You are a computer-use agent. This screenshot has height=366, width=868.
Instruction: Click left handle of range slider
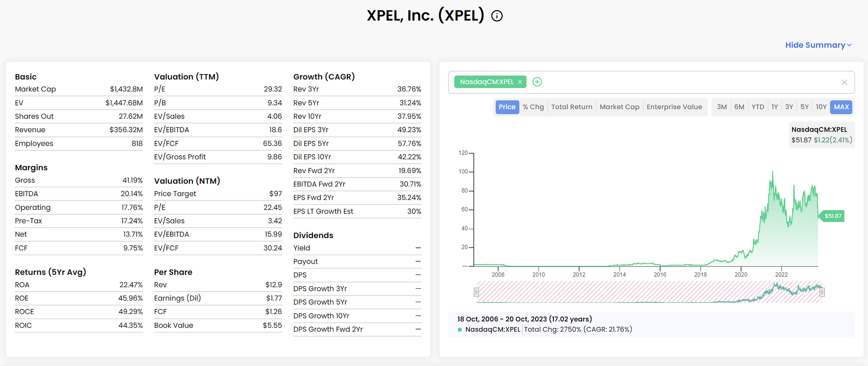[x=476, y=292]
